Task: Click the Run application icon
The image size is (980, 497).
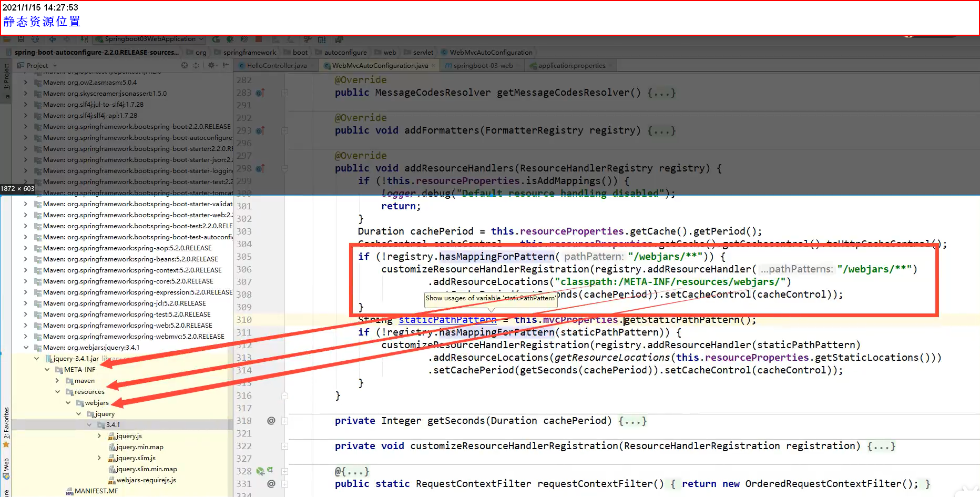Action: pyautogui.click(x=216, y=39)
